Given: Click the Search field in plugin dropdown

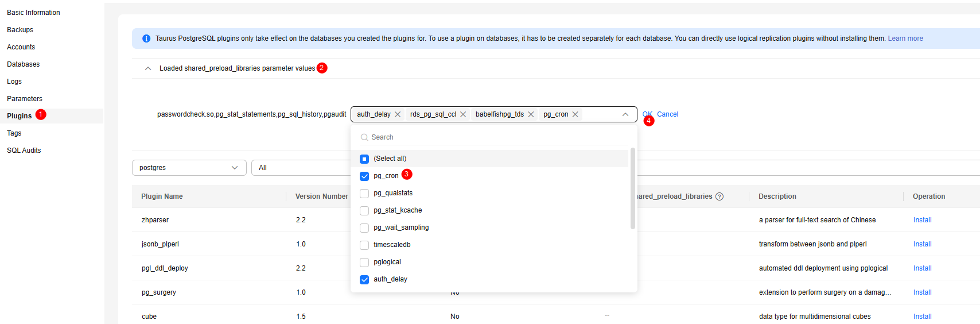Looking at the screenshot, I should (x=493, y=137).
